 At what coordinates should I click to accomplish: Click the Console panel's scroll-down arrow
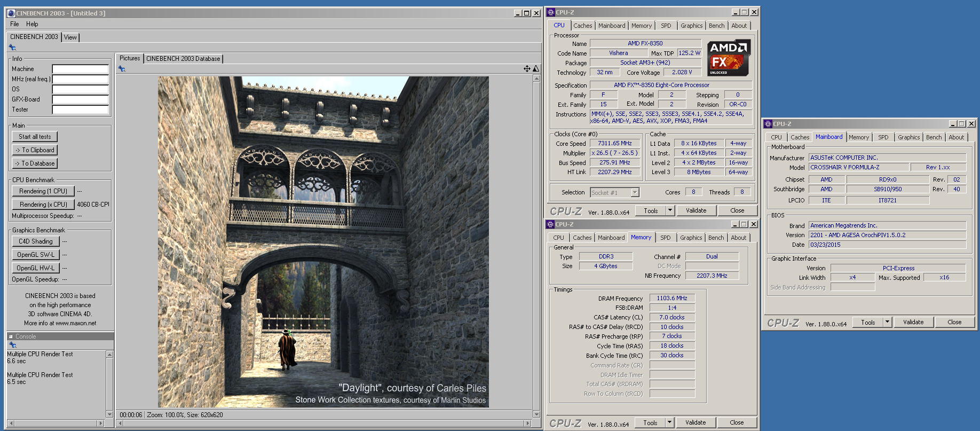(x=109, y=414)
